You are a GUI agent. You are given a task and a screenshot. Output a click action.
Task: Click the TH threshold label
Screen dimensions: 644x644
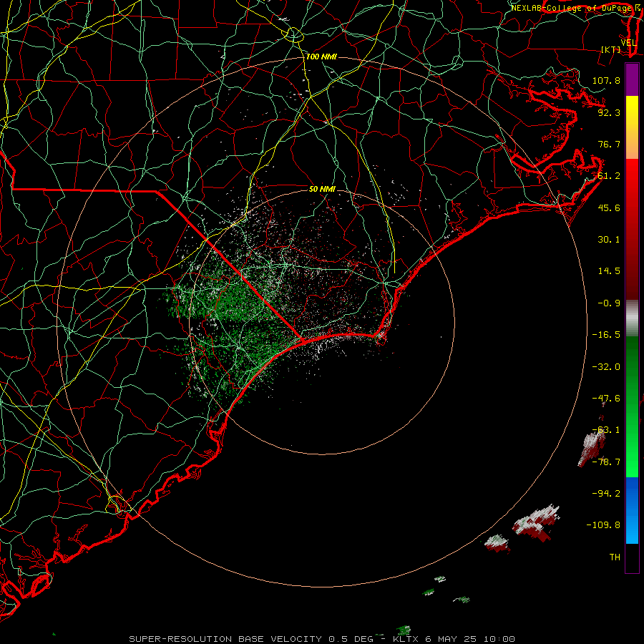(x=615, y=557)
